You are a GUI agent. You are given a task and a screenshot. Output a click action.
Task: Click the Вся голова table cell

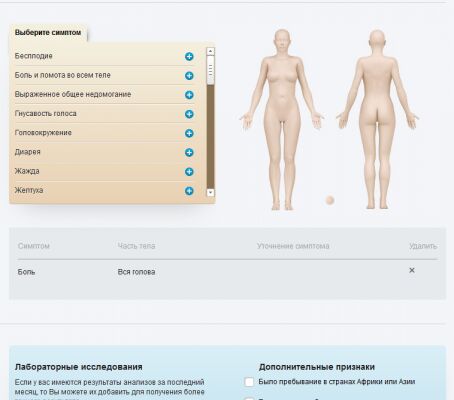136,272
